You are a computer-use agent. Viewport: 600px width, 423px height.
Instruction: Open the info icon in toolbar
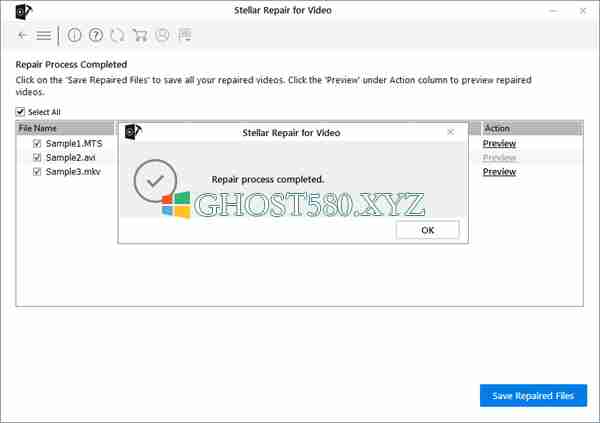click(74, 35)
